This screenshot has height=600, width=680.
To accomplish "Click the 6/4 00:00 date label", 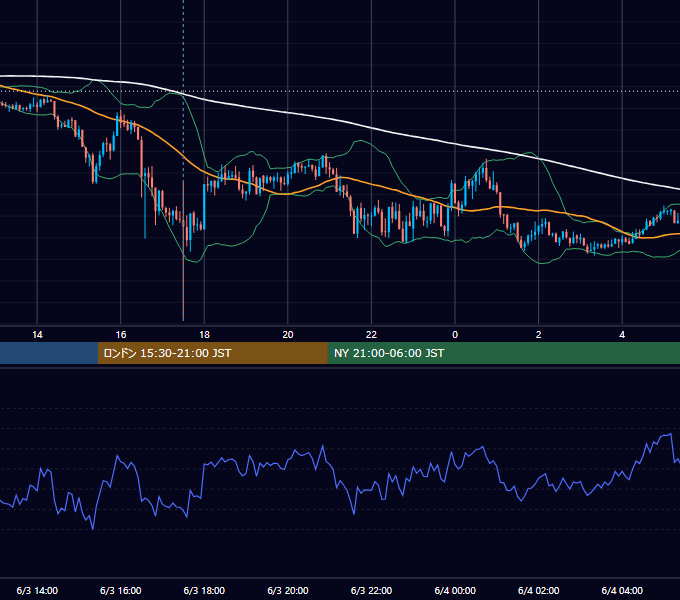I will [x=455, y=590].
